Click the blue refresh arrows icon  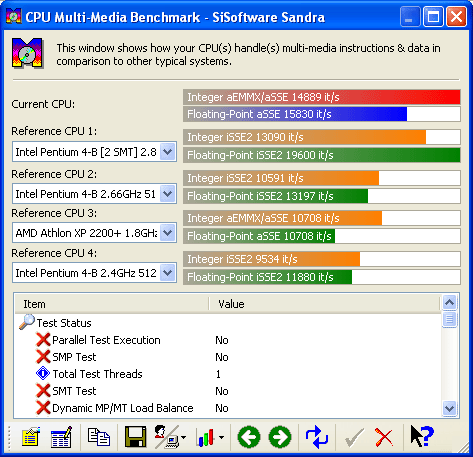tap(317, 437)
